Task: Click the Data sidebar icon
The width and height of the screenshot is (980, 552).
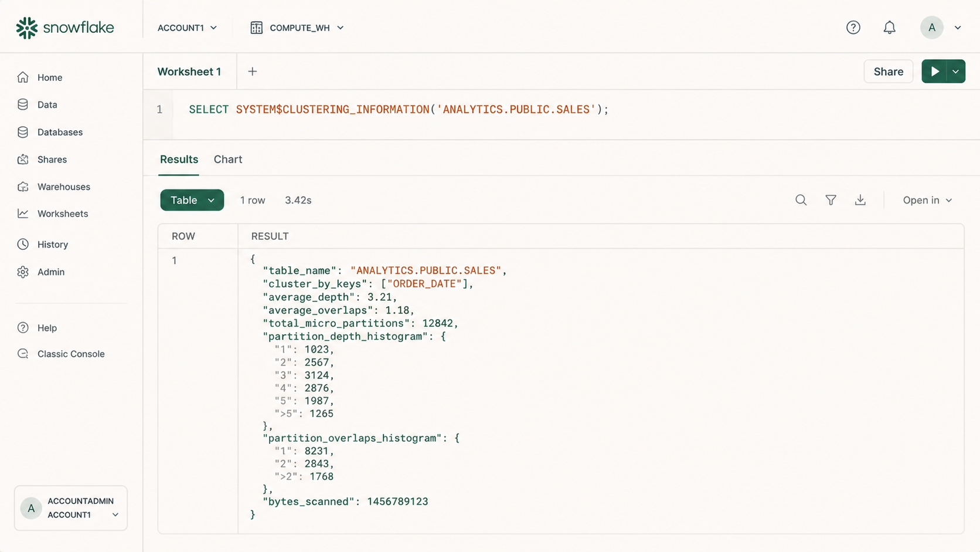Action: (23, 104)
